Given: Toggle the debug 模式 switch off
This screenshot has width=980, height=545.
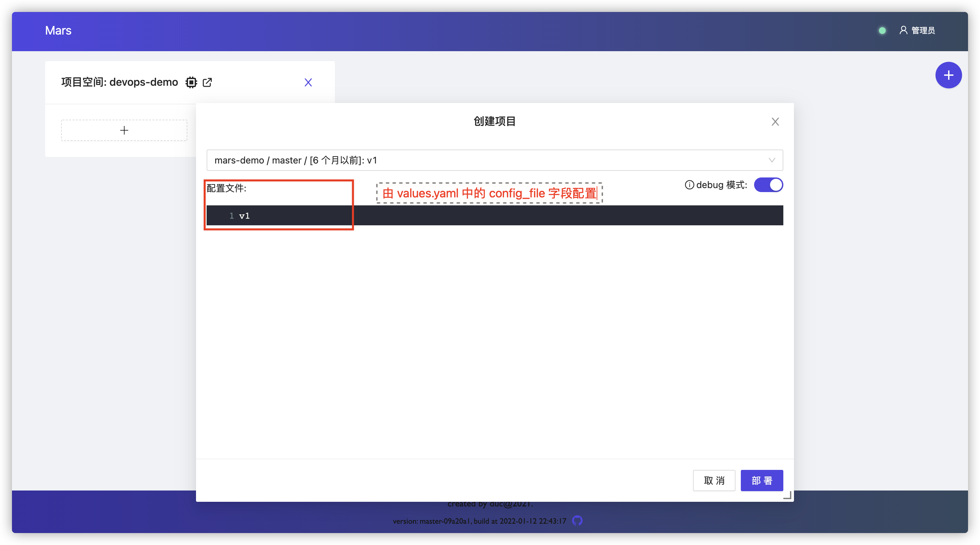Looking at the screenshot, I should (x=768, y=185).
